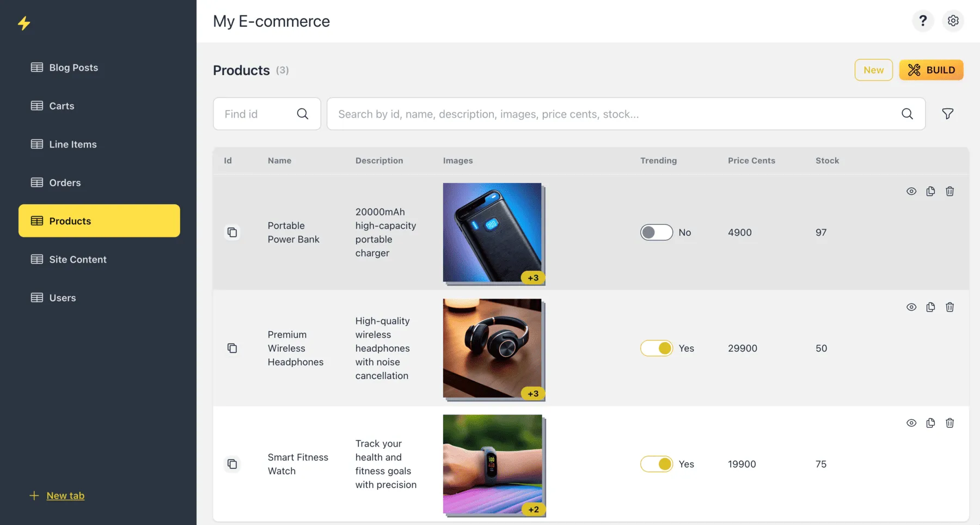Click the lightning bolt logo in the sidebar

coord(24,23)
